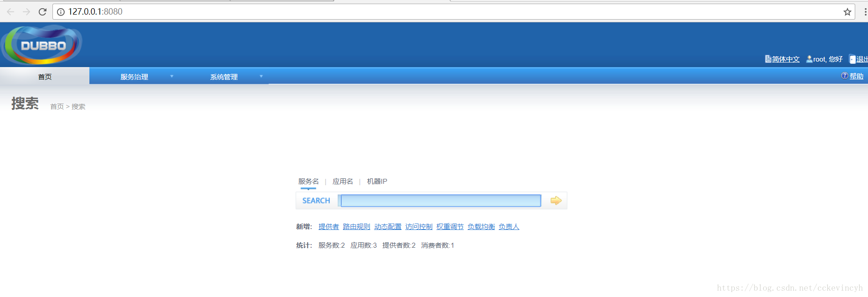Open site info icon in address bar
This screenshot has height=297, width=868.
coord(61,12)
